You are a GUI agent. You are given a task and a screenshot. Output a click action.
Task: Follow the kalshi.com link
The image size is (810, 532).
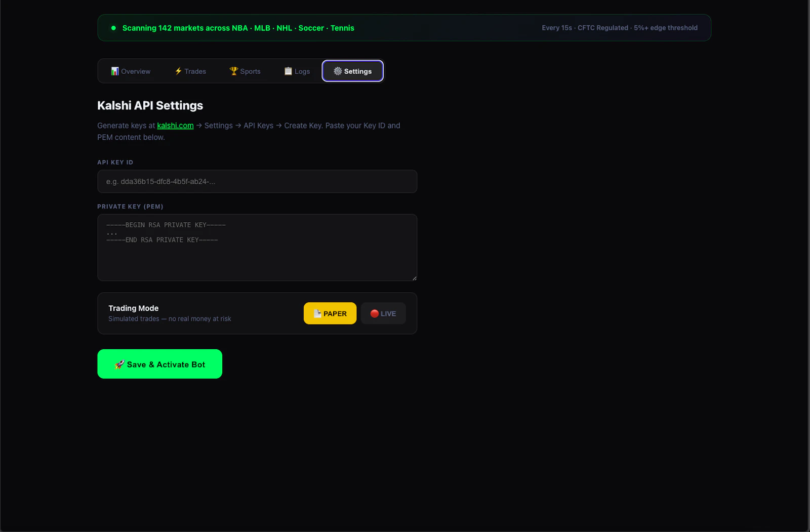(x=175, y=126)
